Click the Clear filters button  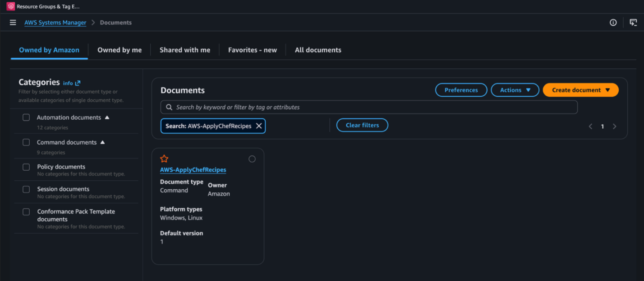tap(362, 125)
